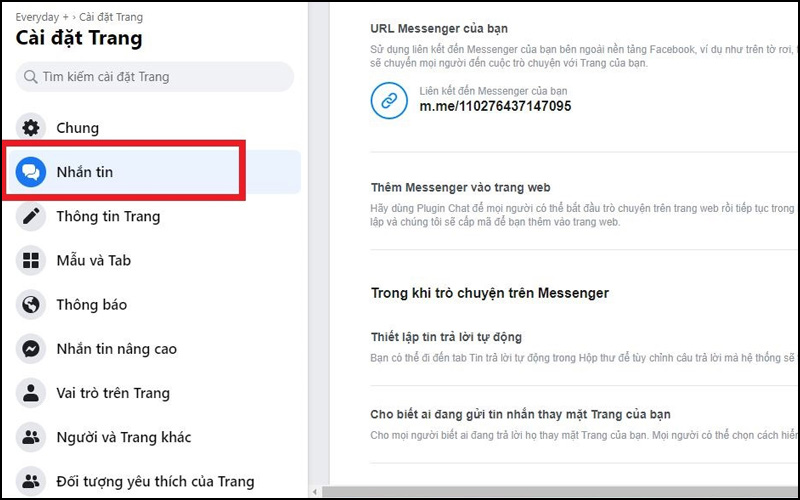Click the people icon for Đối tượng yêu thích
The image size is (800, 500).
[x=31, y=481]
